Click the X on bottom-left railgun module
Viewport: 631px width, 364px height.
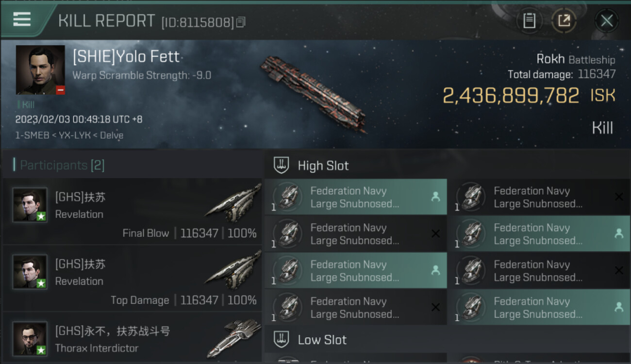click(435, 307)
